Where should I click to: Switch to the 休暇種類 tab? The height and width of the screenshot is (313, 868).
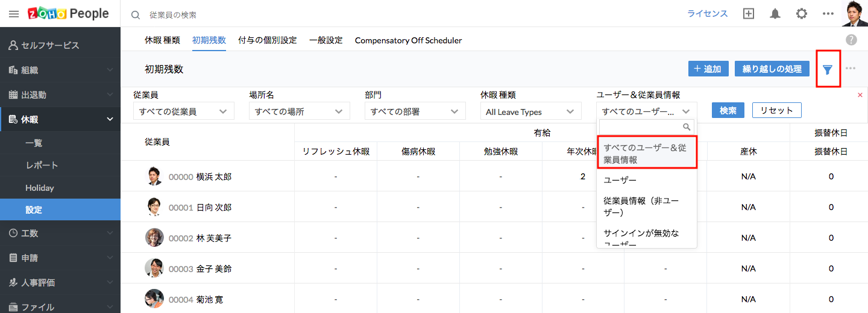point(162,40)
